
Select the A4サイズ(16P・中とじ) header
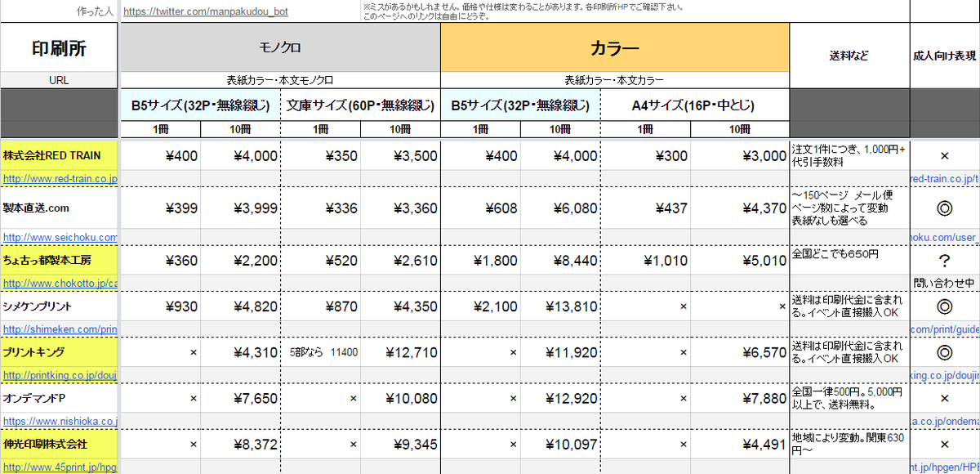(x=694, y=105)
